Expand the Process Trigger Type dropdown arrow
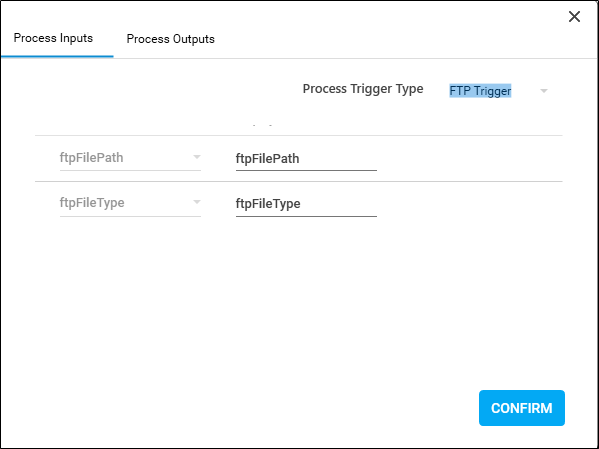This screenshot has width=599, height=449. click(x=544, y=91)
